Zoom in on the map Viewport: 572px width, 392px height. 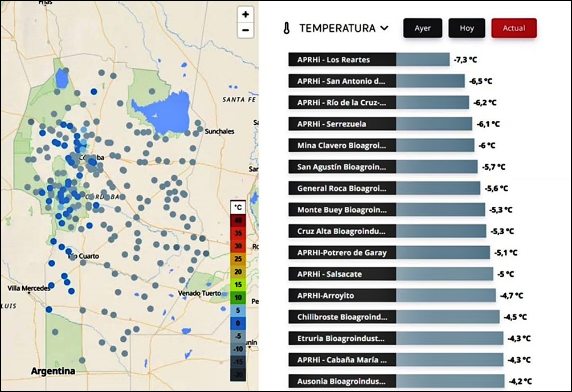tap(246, 14)
